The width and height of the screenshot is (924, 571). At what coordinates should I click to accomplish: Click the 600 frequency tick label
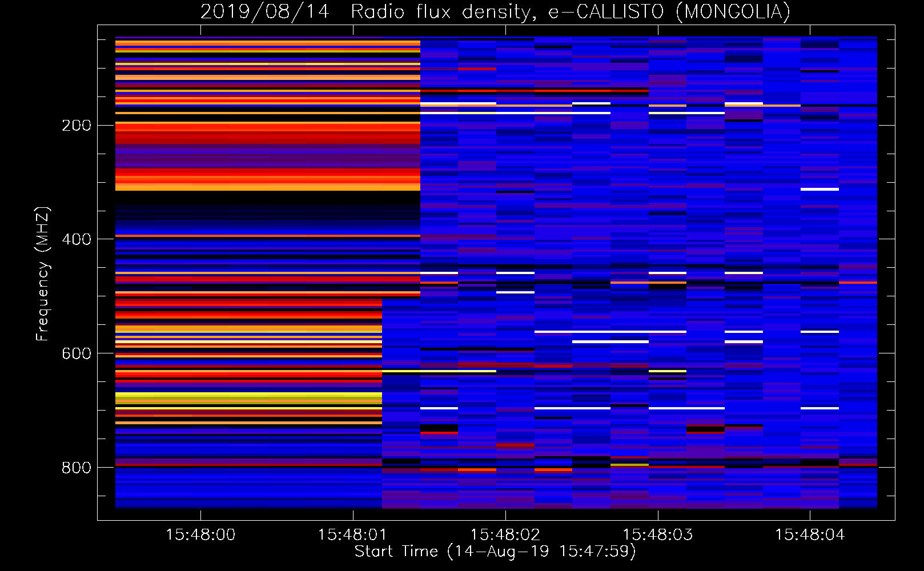pos(77,353)
